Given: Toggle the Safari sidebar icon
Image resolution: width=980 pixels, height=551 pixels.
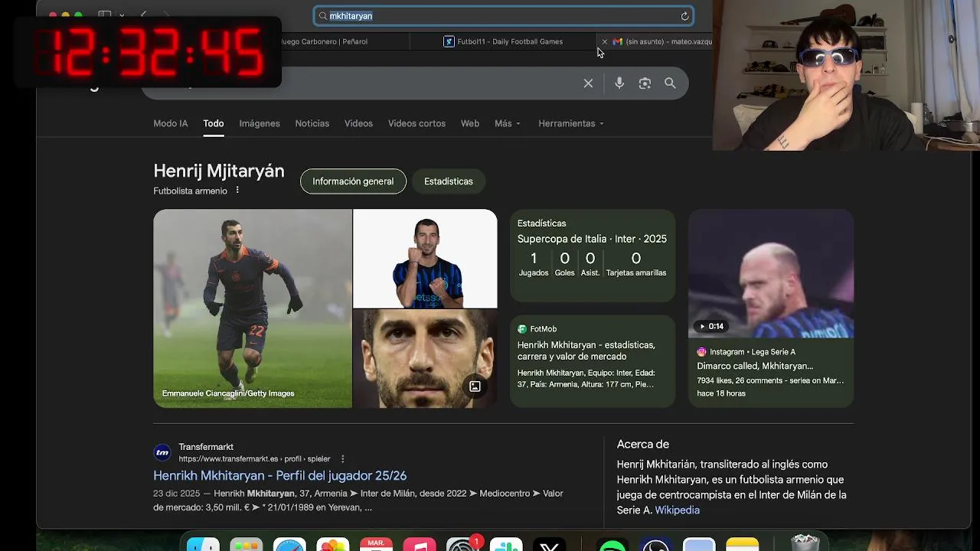Looking at the screenshot, I should click(x=105, y=15).
